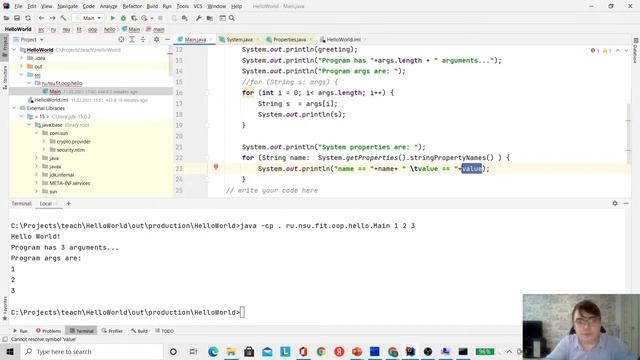Screen dimensions: 640x360
Task: Open the Profiler tool window button
Action: tap(112, 331)
